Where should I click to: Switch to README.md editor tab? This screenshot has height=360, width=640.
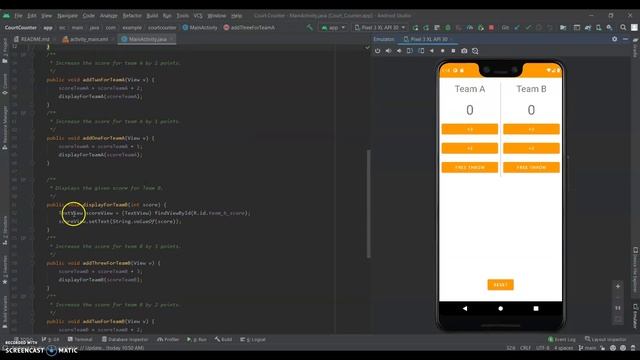[x=34, y=39]
